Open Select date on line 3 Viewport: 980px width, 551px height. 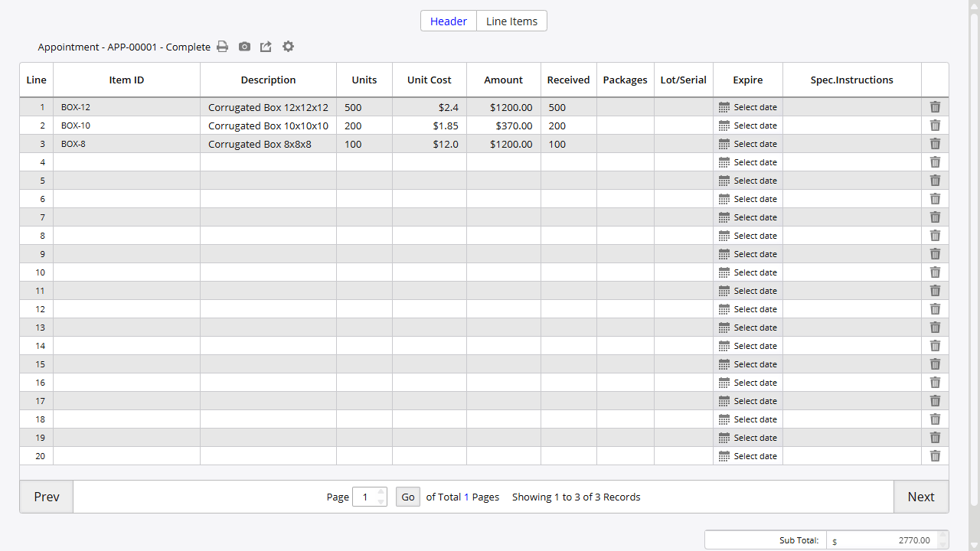[747, 144]
